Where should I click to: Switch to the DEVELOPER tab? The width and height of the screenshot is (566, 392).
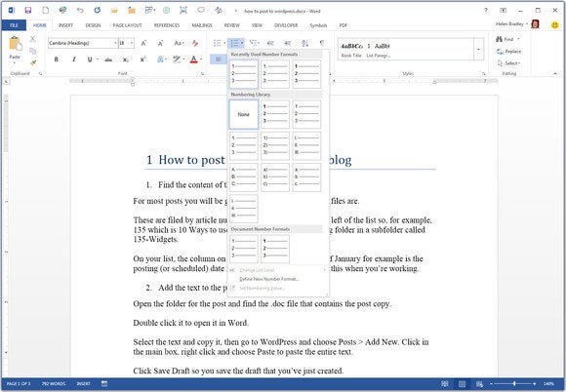286,25
